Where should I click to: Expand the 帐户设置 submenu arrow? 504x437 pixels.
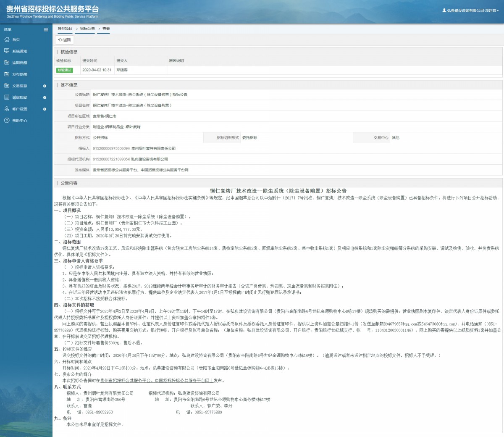click(45, 109)
